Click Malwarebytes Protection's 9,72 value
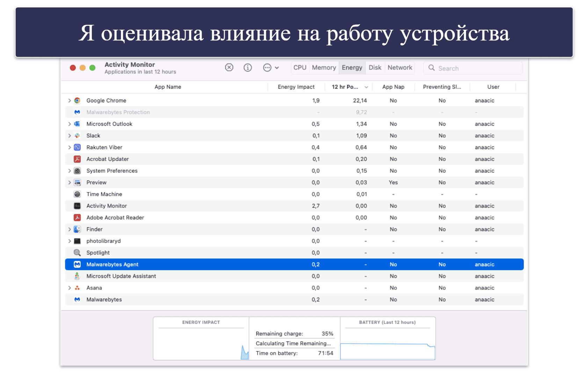Image resolution: width=588 pixels, height=374 pixels. pyautogui.click(x=361, y=112)
